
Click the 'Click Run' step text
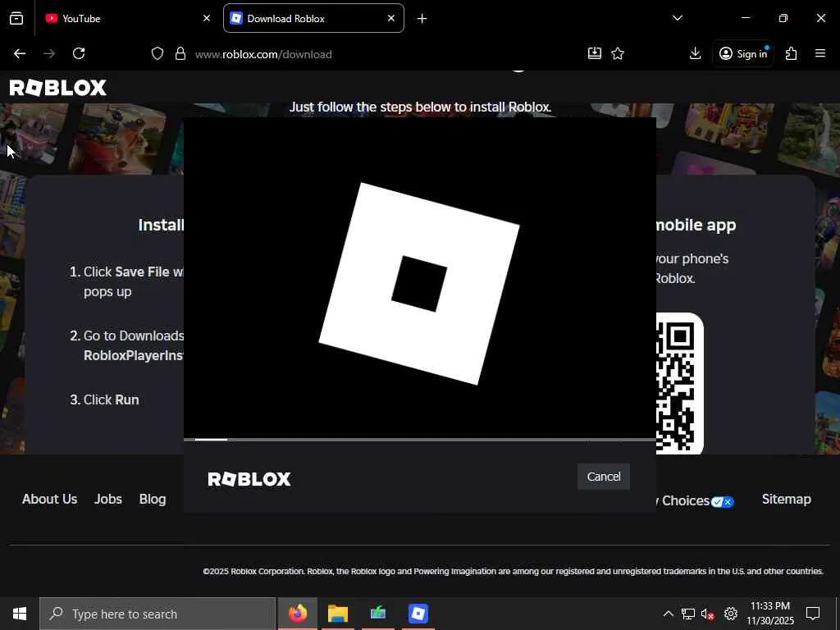pyautogui.click(x=112, y=399)
